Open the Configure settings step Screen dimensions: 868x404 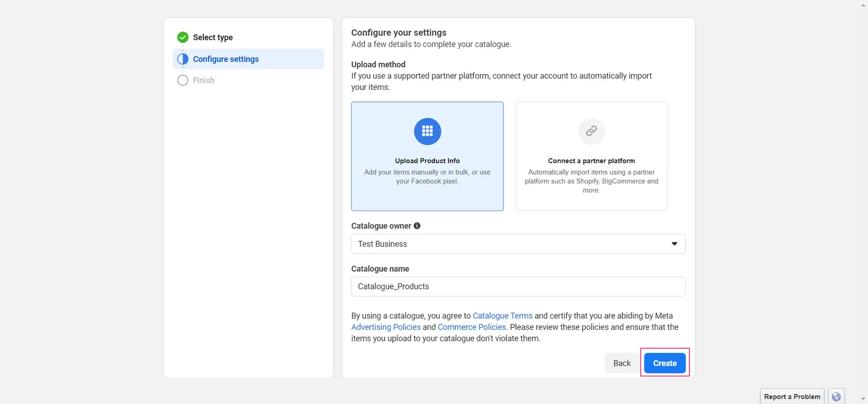click(x=248, y=59)
